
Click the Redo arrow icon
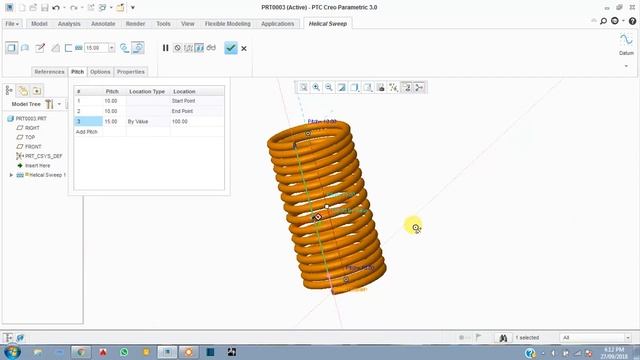(73, 8)
